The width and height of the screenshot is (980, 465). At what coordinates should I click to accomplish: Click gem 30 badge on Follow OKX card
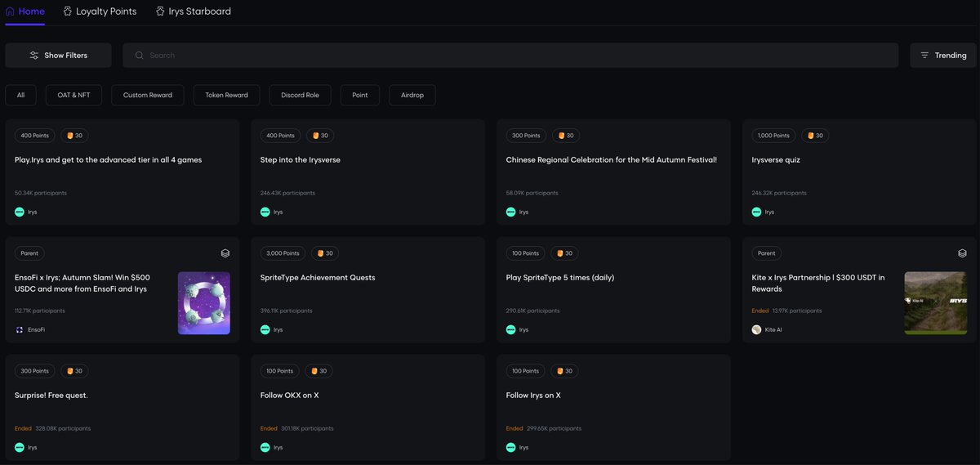(x=318, y=371)
